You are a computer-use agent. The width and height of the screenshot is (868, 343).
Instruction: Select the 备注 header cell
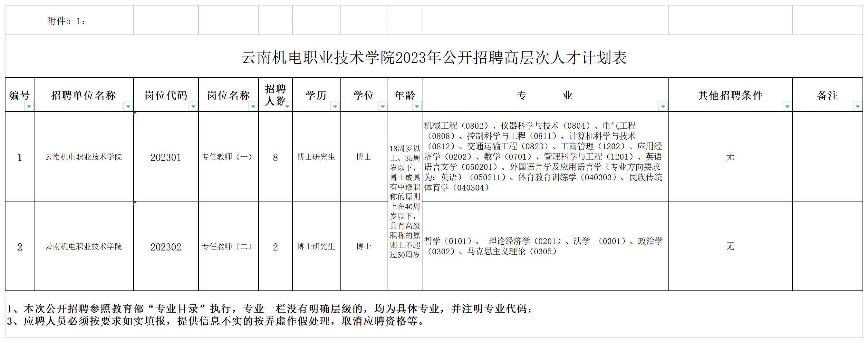(x=828, y=95)
